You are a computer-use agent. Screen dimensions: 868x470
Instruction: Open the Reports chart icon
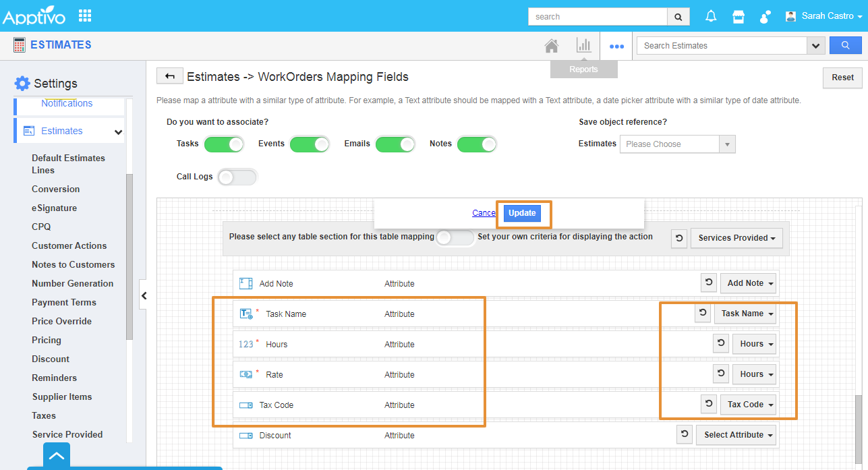pos(583,46)
